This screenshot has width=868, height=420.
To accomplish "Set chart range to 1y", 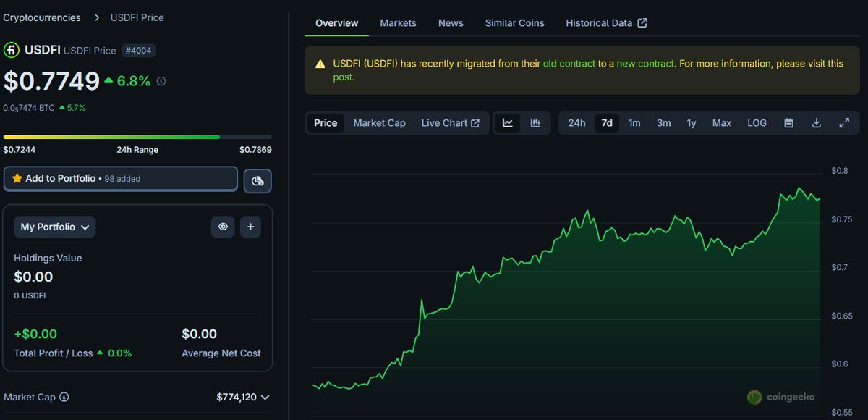I will pyautogui.click(x=692, y=123).
